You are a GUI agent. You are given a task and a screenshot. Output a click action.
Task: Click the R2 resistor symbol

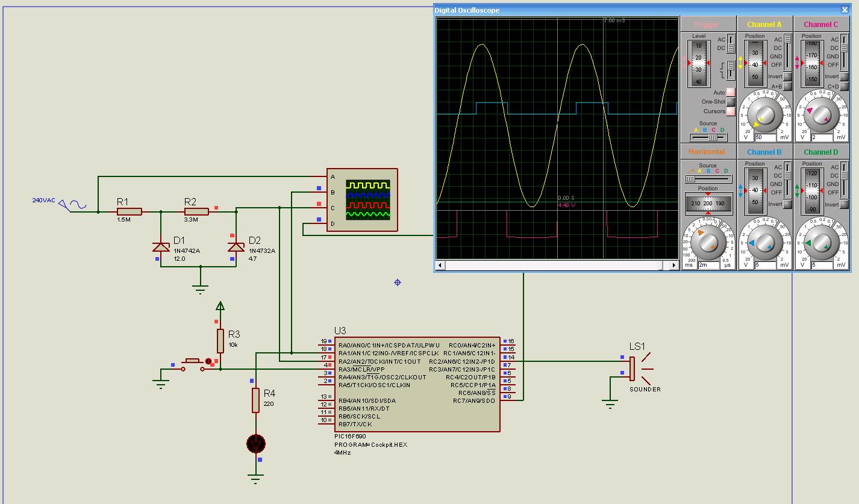(x=196, y=211)
